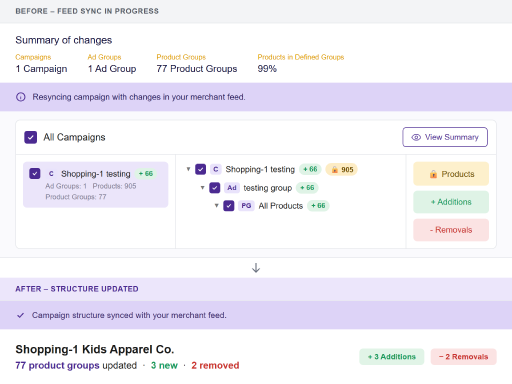
Task: Uncheck Shopping-1 testing in left card
Action: pos(35,174)
